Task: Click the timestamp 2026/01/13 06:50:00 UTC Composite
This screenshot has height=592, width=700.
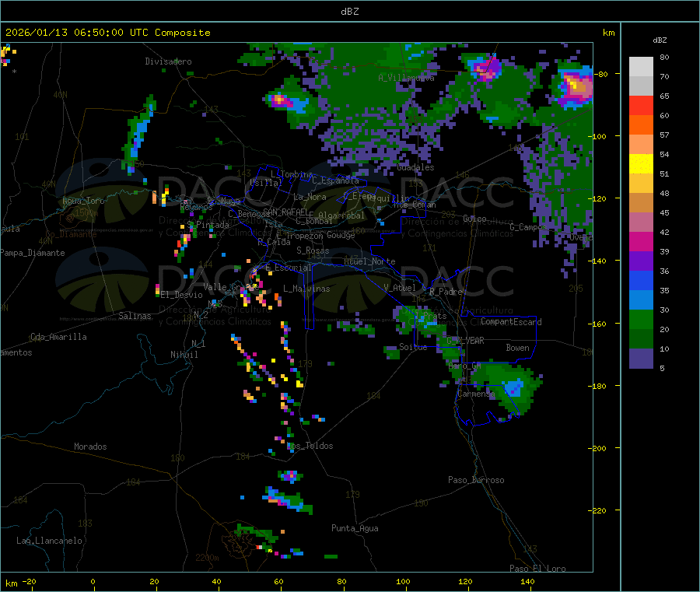Action: click(x=107, y=33)
